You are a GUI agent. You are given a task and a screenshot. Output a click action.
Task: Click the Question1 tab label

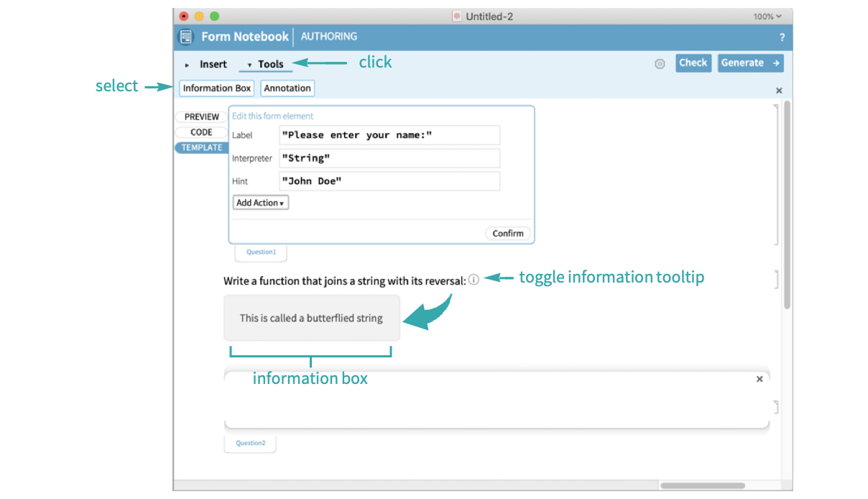coord(261,252)
